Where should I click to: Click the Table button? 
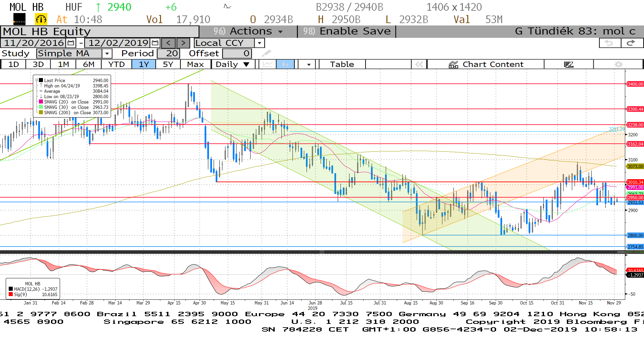tap(342, 64)
